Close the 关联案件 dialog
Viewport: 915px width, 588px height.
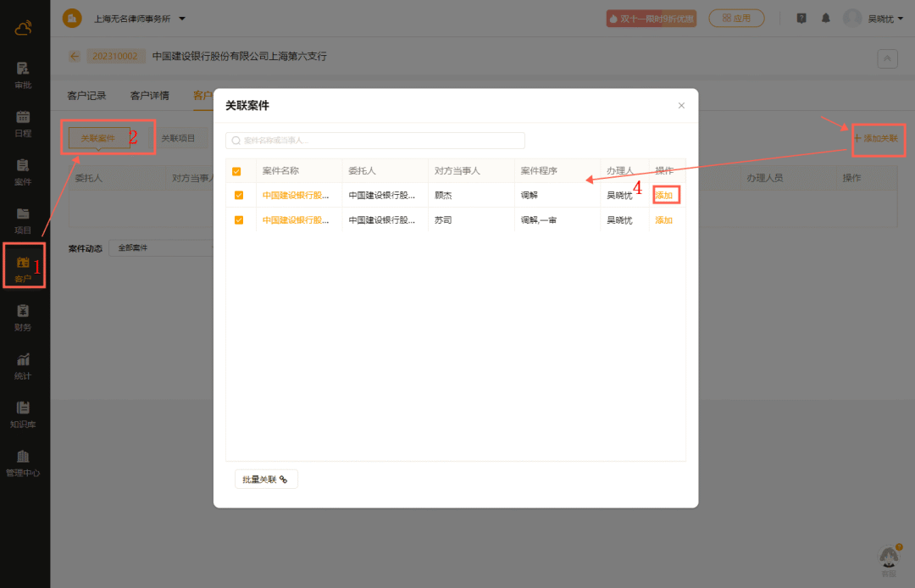[681, 106]
